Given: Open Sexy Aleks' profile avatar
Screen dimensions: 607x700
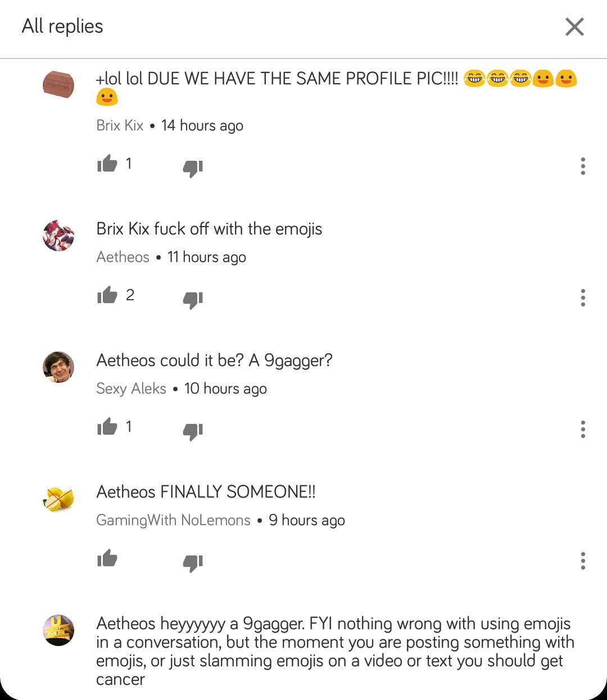Looking at the screenshot, I should [58, 367].
